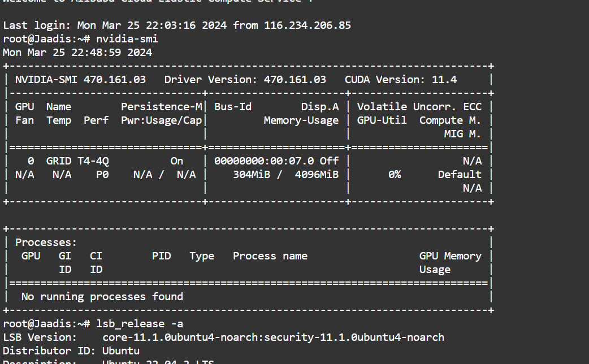Click the P0 performance state value
Image resolution: width=589 pixels, height=364 pixels.
(102, 175)
